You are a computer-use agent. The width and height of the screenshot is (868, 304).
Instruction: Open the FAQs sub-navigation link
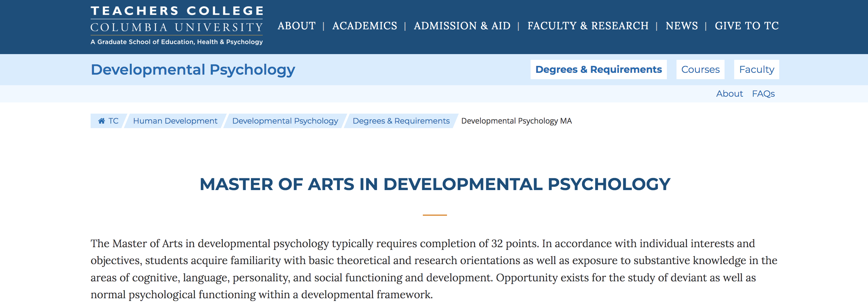pos(763,94)
